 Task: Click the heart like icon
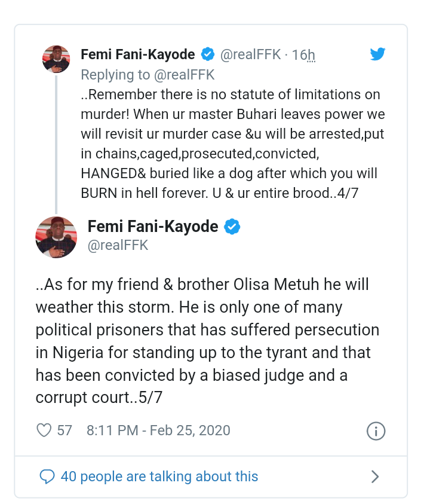coord(44,430)
